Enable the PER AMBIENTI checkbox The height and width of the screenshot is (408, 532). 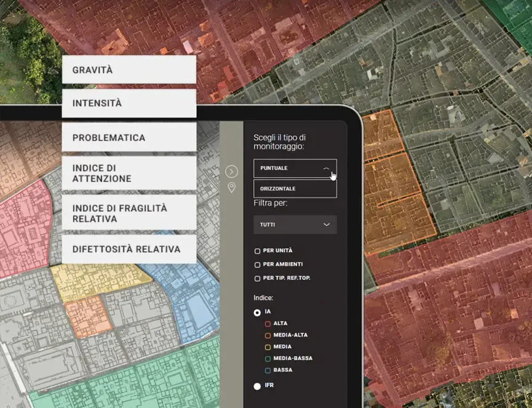pyautogui.click(x=257, y=265)
